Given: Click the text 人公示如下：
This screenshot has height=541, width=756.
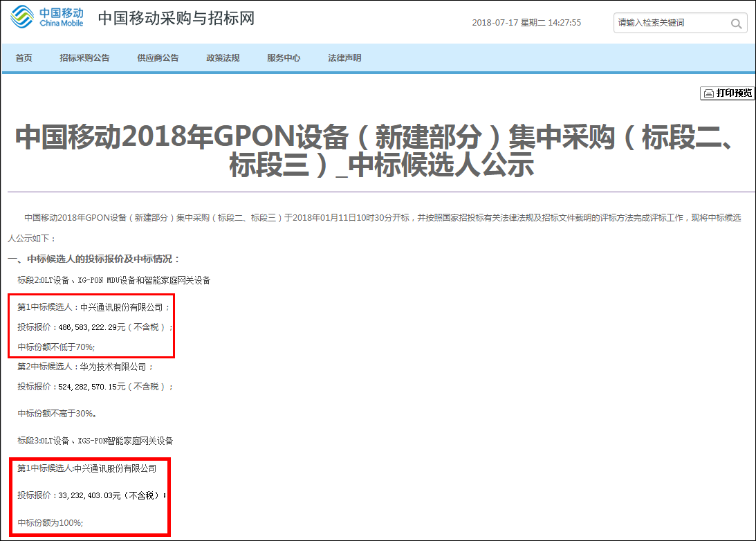Looking at the screenshot, I should pyautogui.click(x=32, y=239).
